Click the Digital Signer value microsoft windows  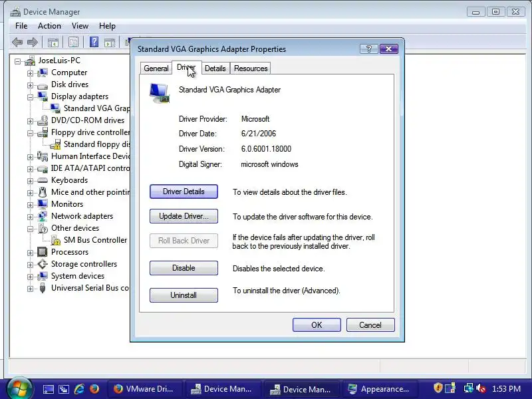point(269,164)
